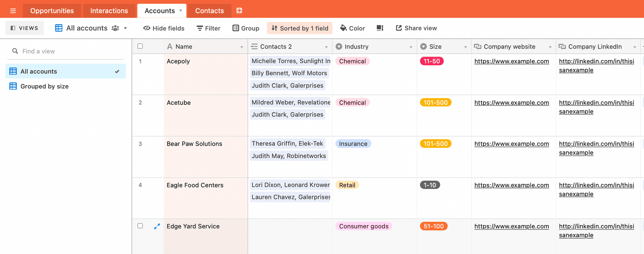
Task: Toggle the VIEWS sidebar button
Action: pyautogui.click(x=24, y=28)
